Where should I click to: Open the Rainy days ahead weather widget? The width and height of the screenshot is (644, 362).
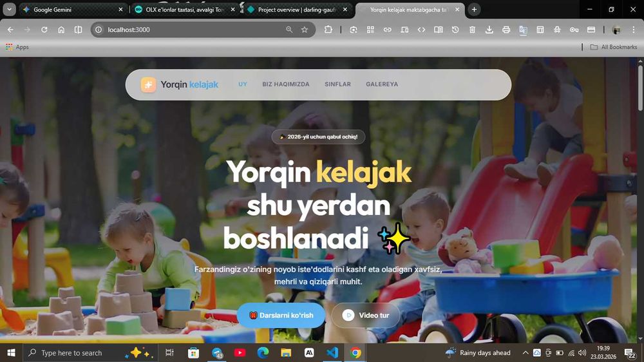coord(478,352)
